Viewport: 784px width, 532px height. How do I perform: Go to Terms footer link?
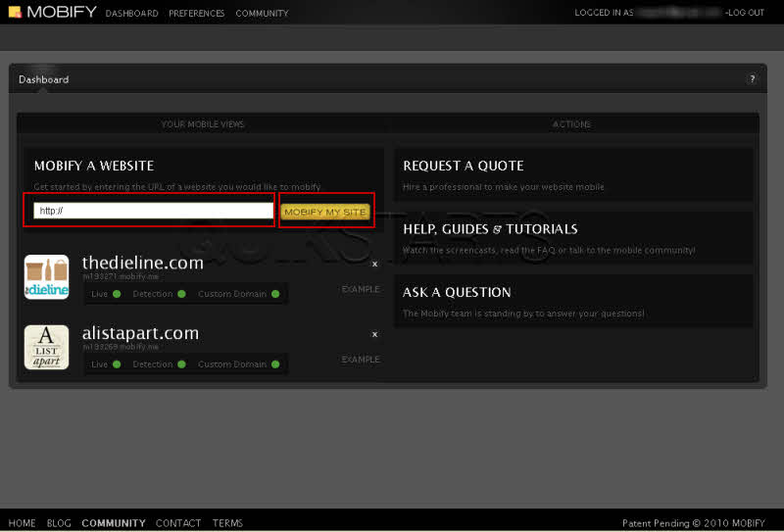(x=227, y=523)
